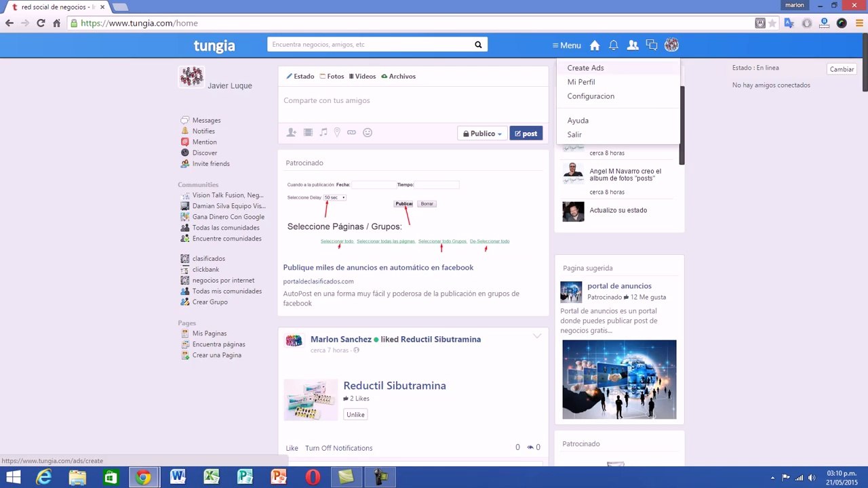
Task: Click the browser back arrow
Action: click(9, 23)
